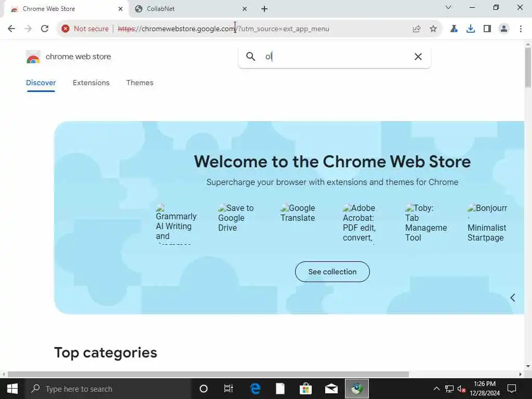Click the address bar URL
This screenshot has width=532, height=399.
click(223, 29)
